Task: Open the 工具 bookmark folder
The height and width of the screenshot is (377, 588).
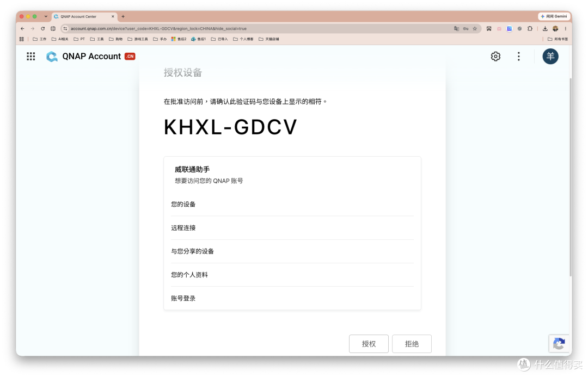Action: 97,39
